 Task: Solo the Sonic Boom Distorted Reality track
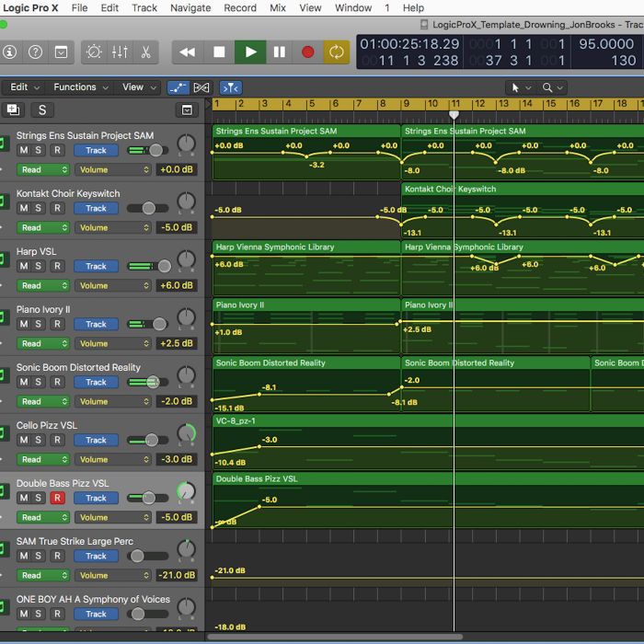coord(38,382)
